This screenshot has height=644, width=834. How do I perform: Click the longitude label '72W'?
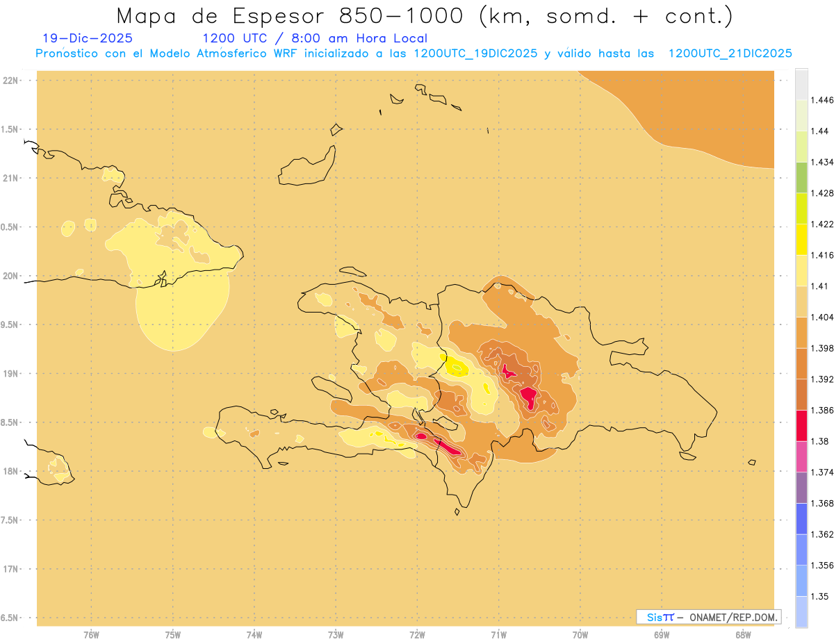click(x=417, y=634)
